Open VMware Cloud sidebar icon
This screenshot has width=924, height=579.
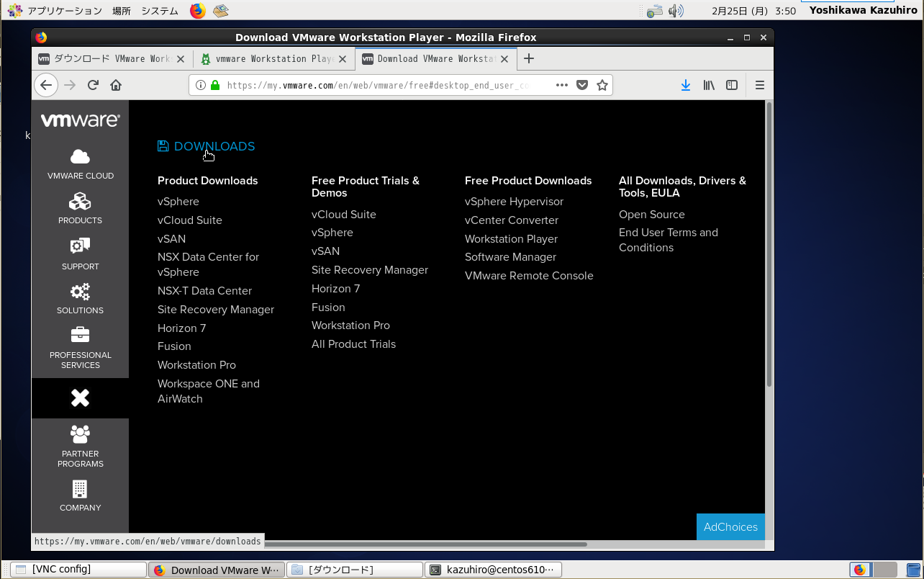click(x=80, y=157)
